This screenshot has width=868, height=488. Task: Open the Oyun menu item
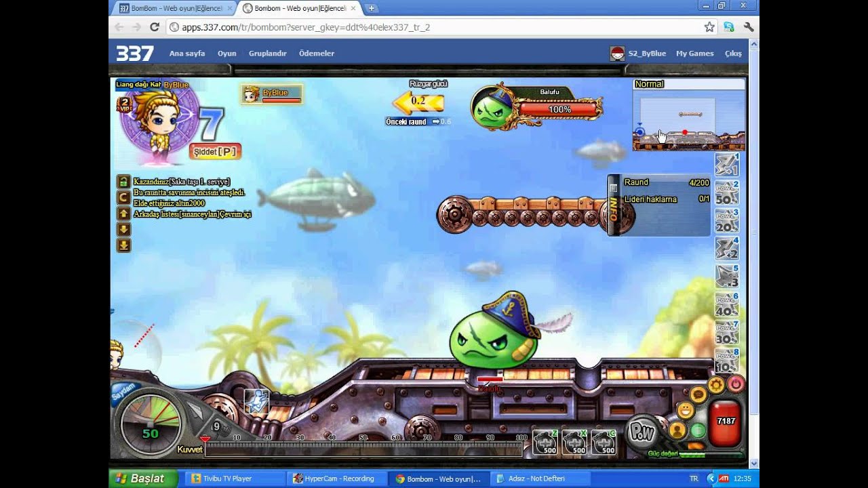click(x=226, y=54)
